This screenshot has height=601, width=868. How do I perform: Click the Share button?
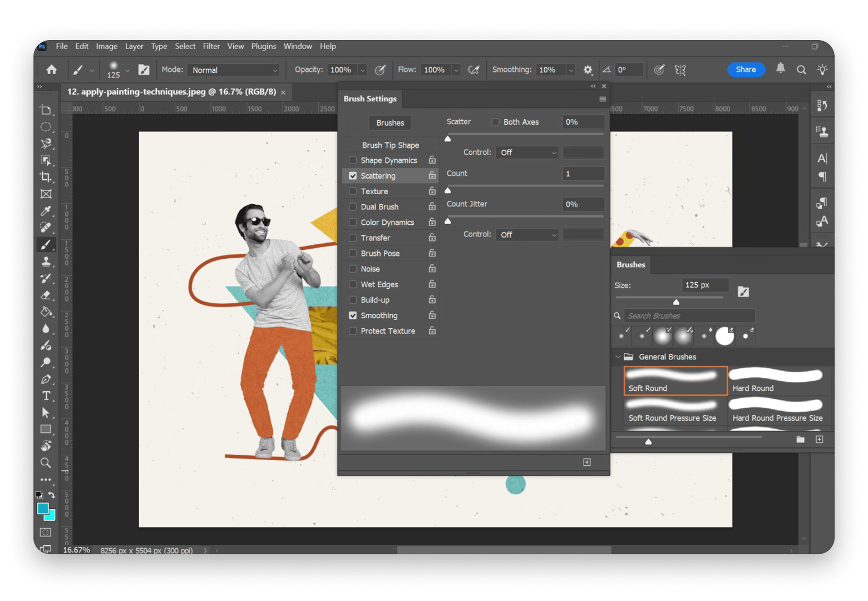click(746, 70)
